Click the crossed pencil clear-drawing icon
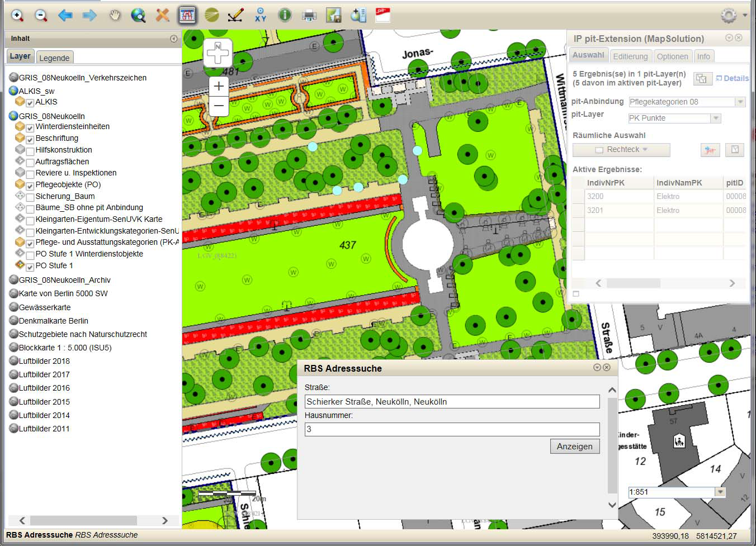756x546 pixels. (163, 15)
